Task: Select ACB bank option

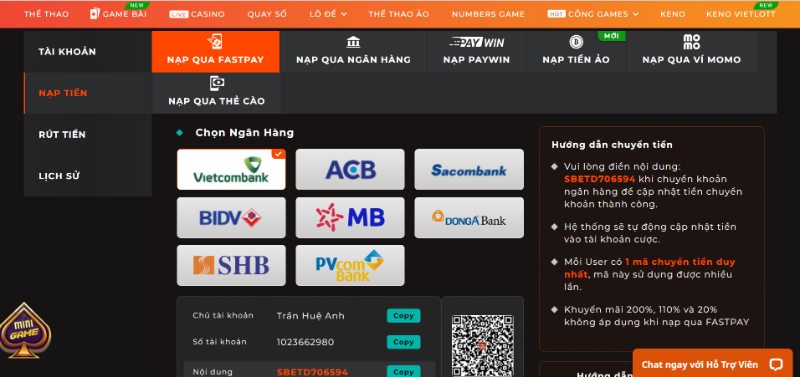Action: [x=350, y=169]
